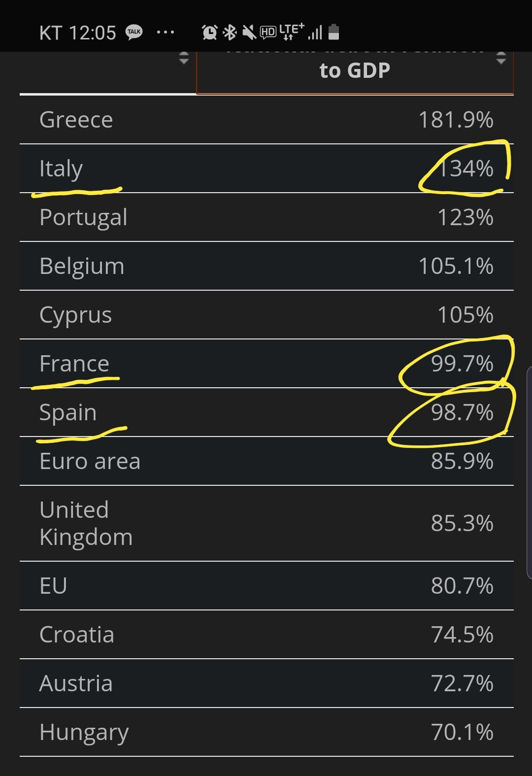Tap the muted sound status icon
This screenshot has height=776, width=532.
pos(249,33)
